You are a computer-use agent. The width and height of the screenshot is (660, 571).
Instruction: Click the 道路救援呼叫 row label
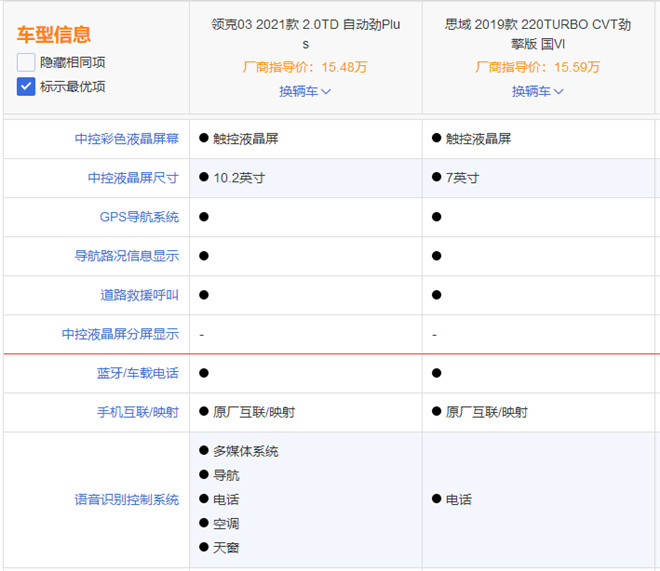tap(139, 295)
